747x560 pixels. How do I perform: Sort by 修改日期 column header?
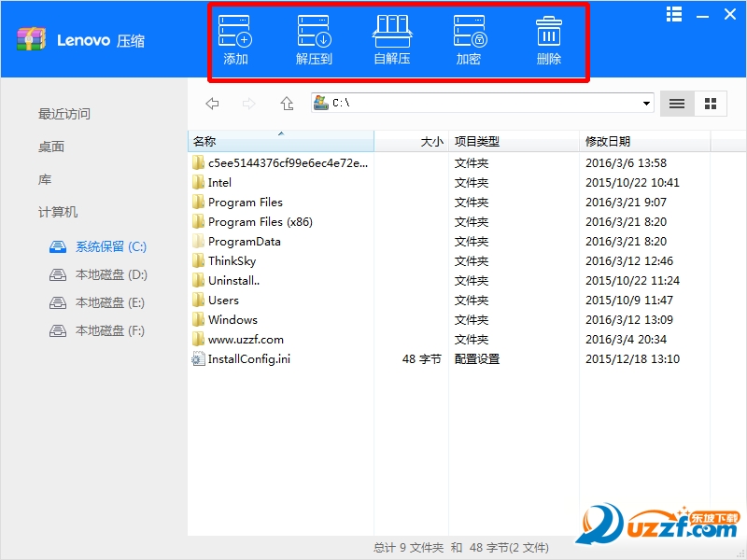[645, 141]
